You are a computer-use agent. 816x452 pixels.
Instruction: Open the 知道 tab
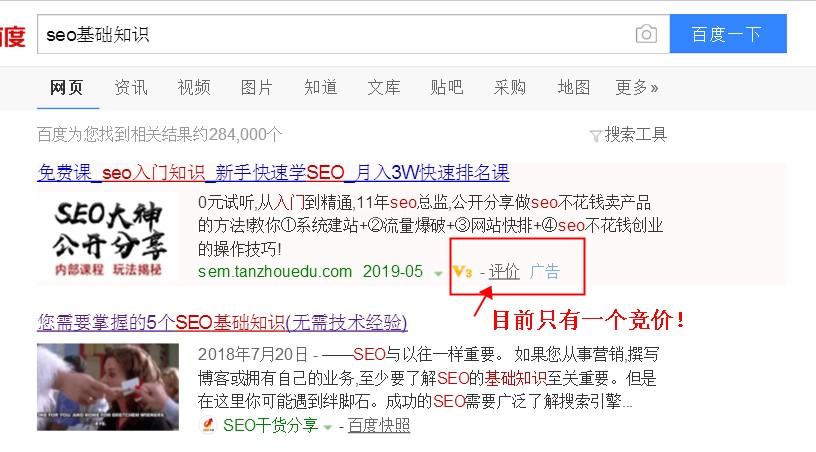point(321,87)
